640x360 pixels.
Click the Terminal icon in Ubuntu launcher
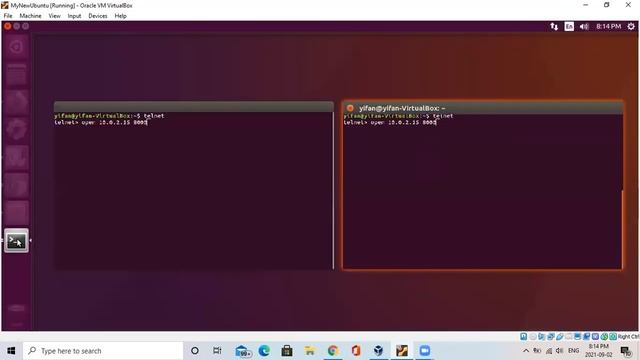point(16,240)
